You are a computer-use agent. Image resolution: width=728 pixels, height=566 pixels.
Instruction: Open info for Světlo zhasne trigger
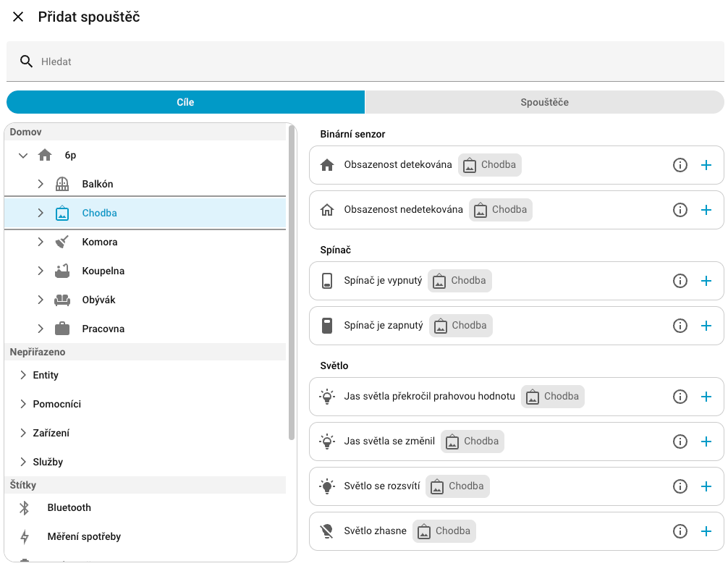tap(680, 531)
